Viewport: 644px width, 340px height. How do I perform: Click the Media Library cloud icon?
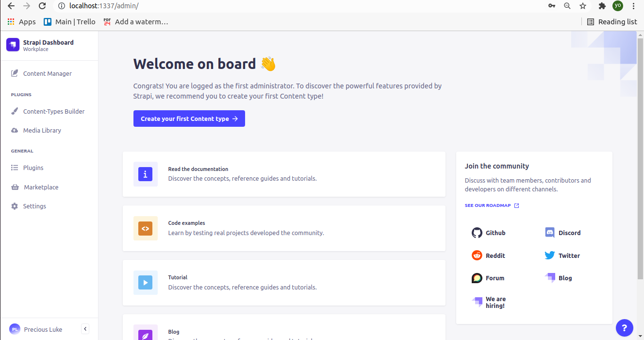point(15,130)
